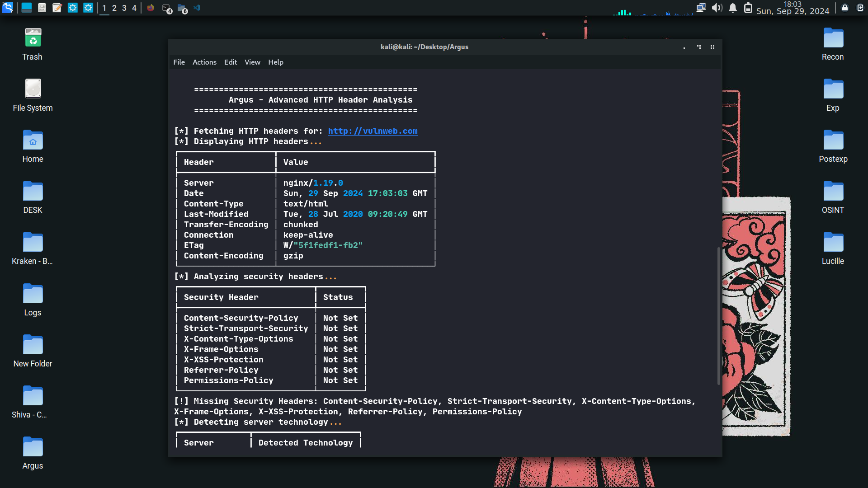Open the File menu in the terminal
This screenshot has width=868, height=488.
[179, 62]
